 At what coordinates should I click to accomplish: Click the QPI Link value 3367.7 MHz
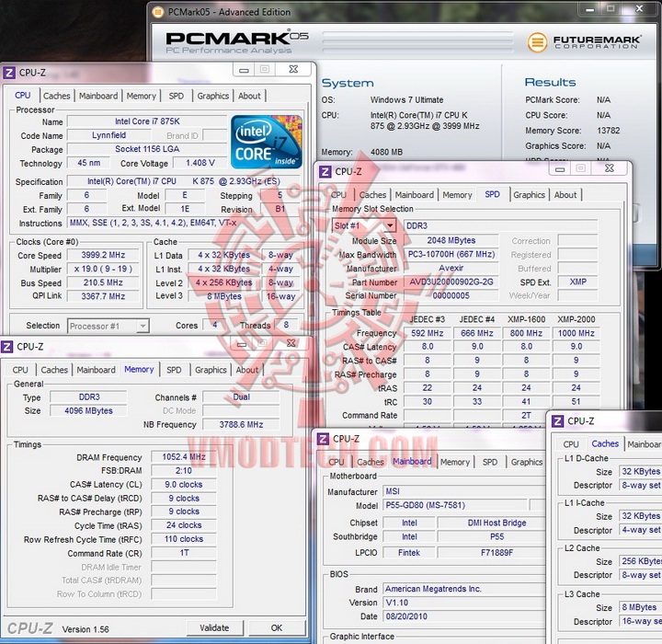tap(103, 296)
